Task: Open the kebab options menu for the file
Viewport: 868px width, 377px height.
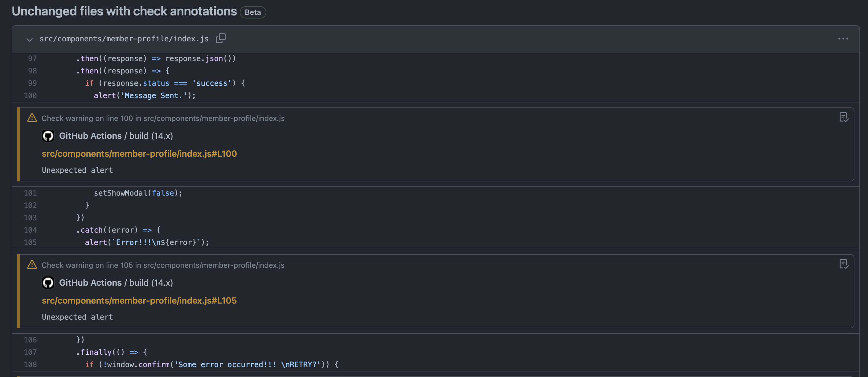Action: [843, 39]
